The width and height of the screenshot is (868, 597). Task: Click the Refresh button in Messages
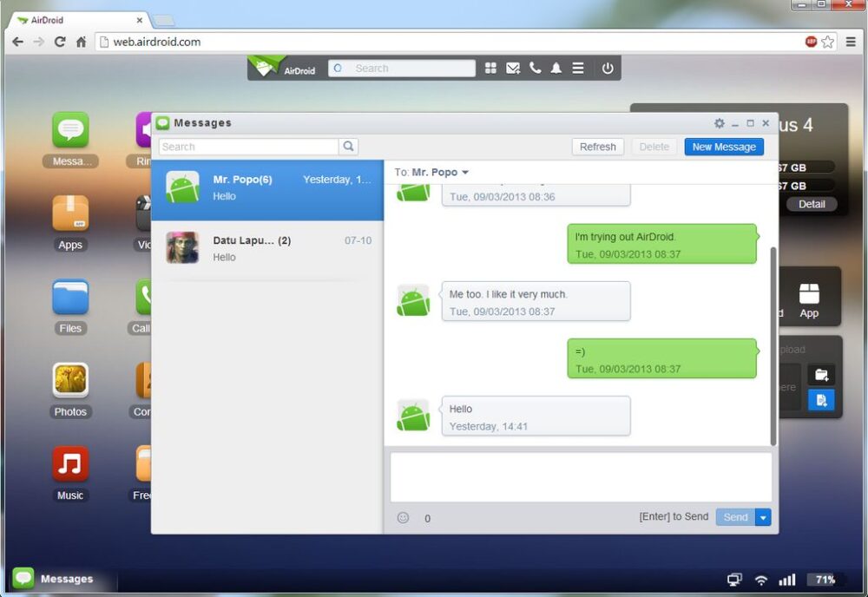(x=598, y=146)
